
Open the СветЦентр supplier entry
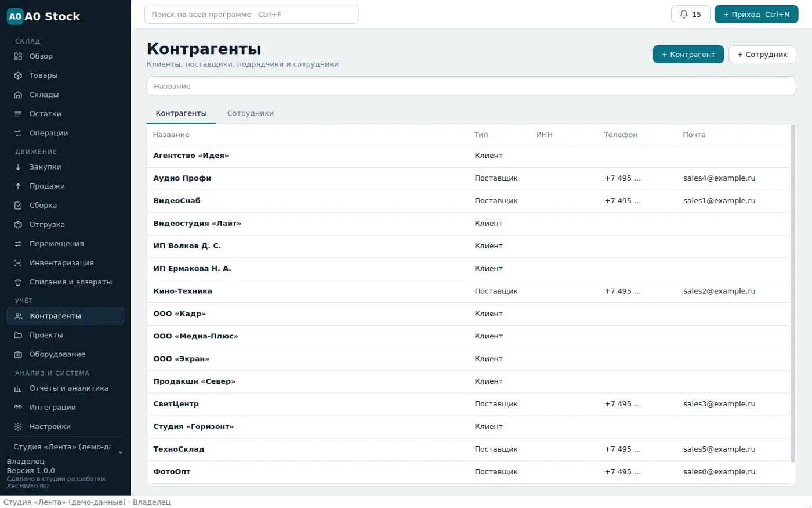pyautogui.click(x=469, y=404)
